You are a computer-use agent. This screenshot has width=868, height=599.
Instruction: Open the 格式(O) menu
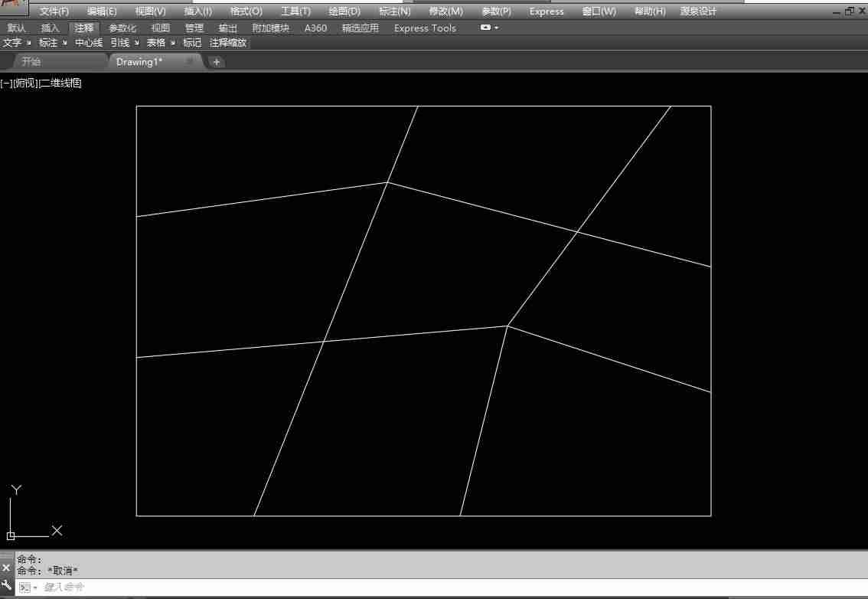coord(246,11)
